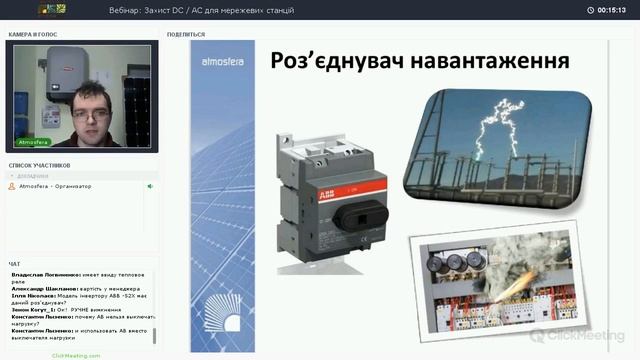
Task: Open the ClickMeeting.com link at the bottom
Action: point(76,356)
